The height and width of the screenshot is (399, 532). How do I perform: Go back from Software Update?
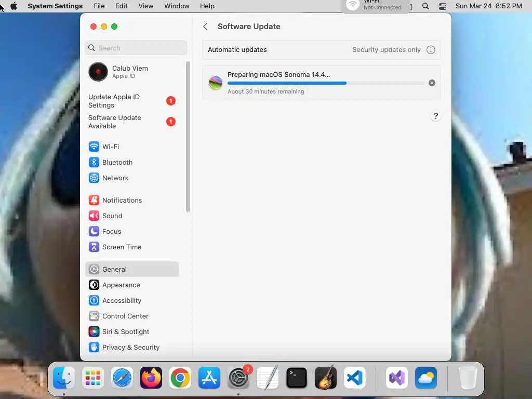tap(205, 26)
